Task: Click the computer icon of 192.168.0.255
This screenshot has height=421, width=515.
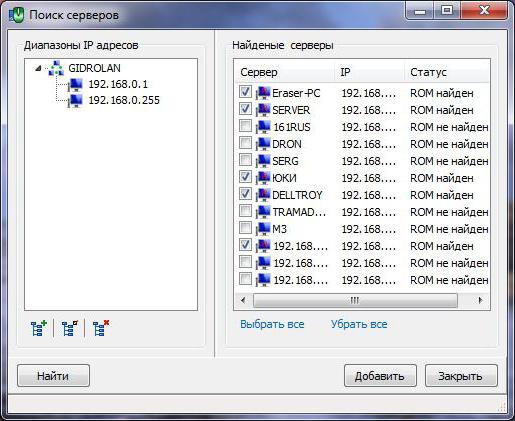Action: click(75, 100)
